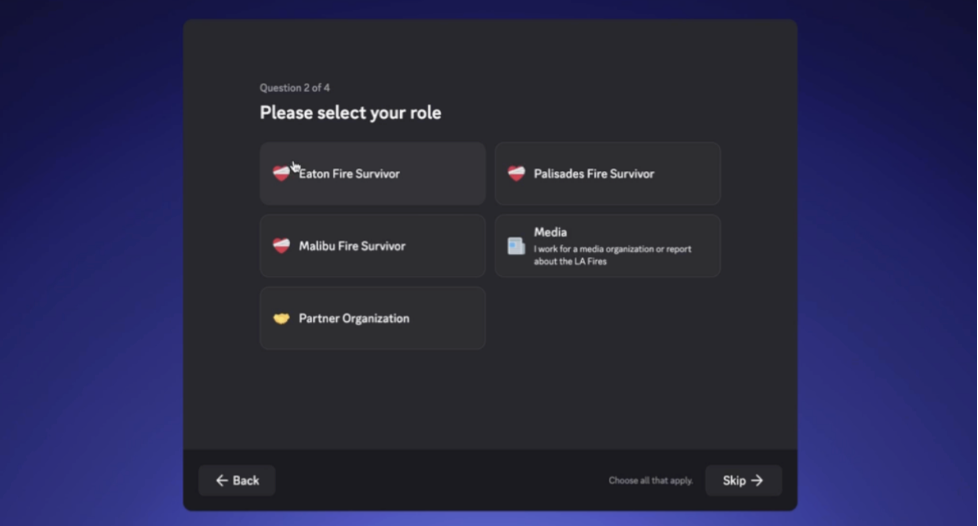Choose the Partner Organization role
This screenshot has height=526, width=978.
tap(373, 318)
